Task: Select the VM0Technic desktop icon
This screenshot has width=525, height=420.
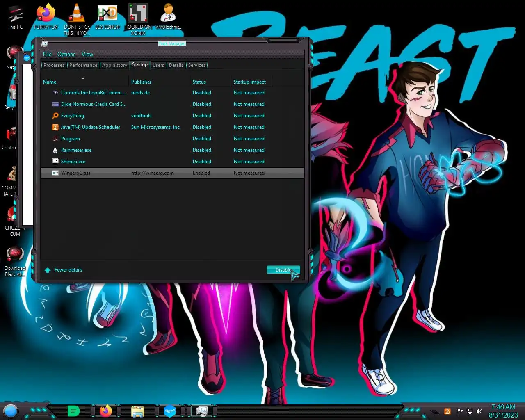Action: tap(169, 13)
